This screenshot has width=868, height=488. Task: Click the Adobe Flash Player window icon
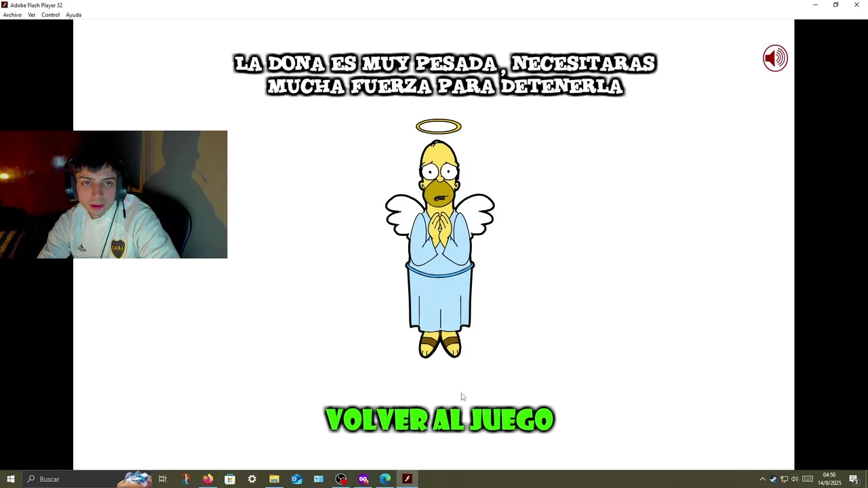pos(5,5)
